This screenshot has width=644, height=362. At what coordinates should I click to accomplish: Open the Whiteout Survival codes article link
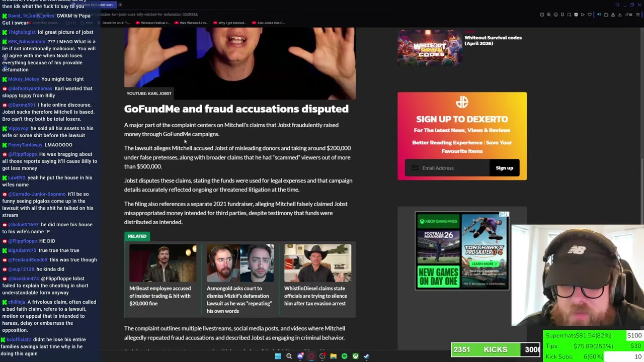pos(493,40)
